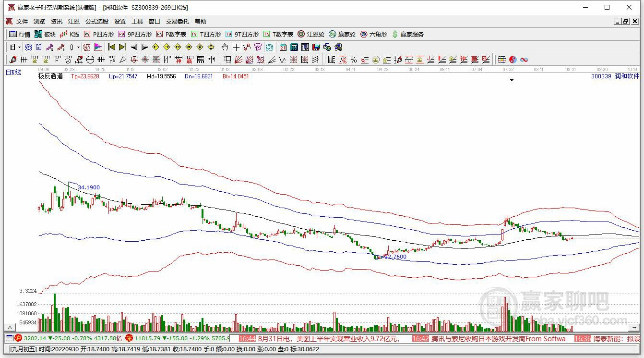
Task: Open the 浏览 menu
Action: (39, 22)
